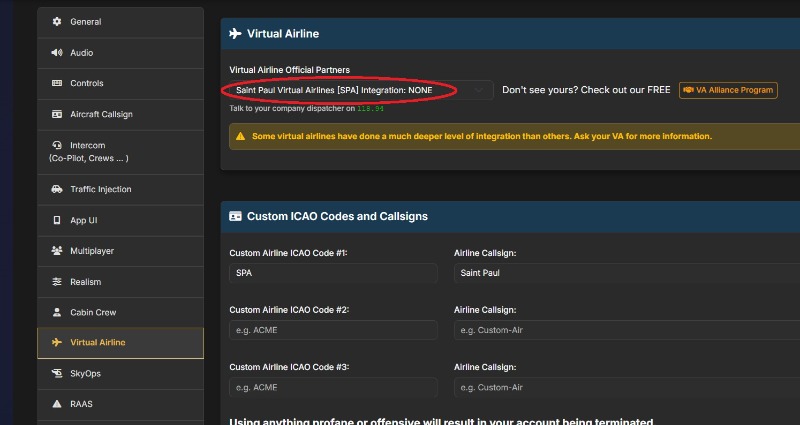
Task: Click the keyboard icon next to Controls
Action: coord(57,84)
